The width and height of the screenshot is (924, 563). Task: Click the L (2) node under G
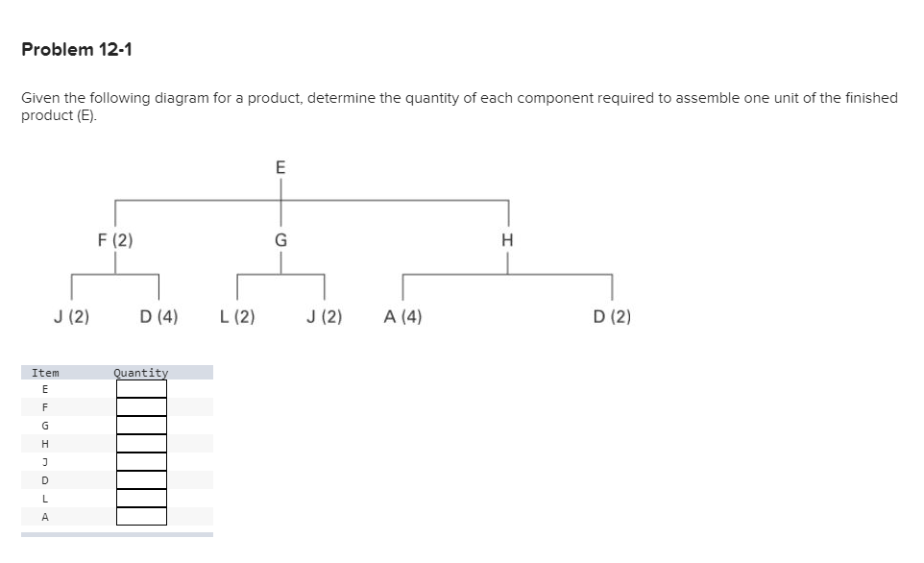click(236, 316)
